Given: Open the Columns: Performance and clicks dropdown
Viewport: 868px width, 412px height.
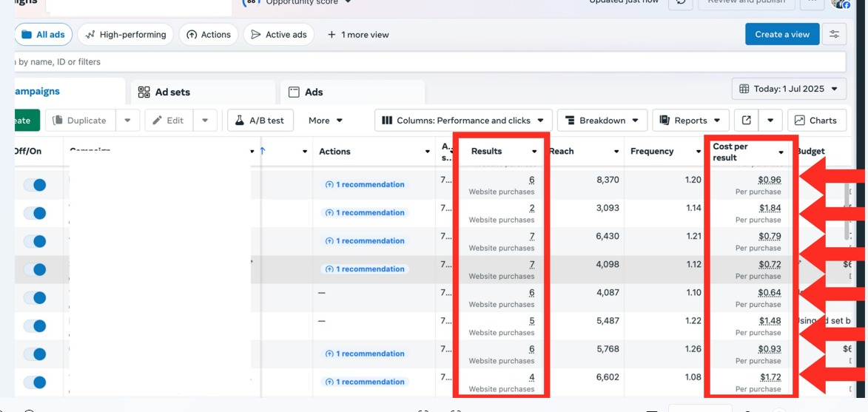Looking at the screenshot, I should tap(462, 121).
